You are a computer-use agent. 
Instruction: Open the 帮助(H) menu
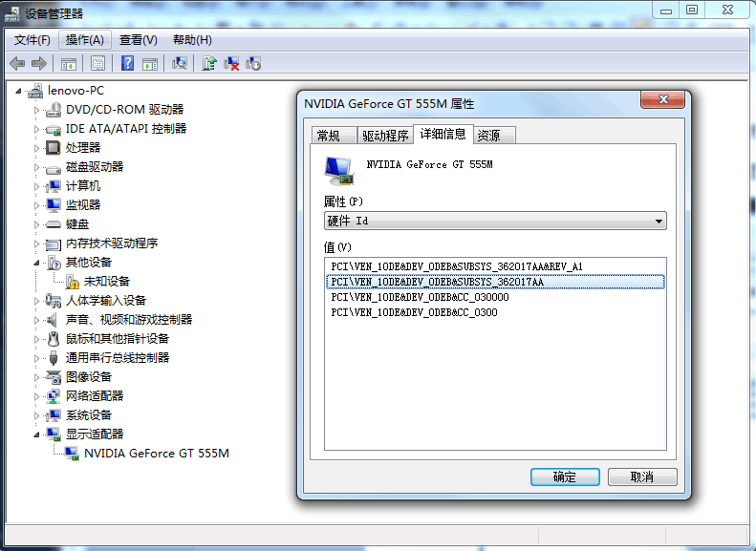(192, 40)
